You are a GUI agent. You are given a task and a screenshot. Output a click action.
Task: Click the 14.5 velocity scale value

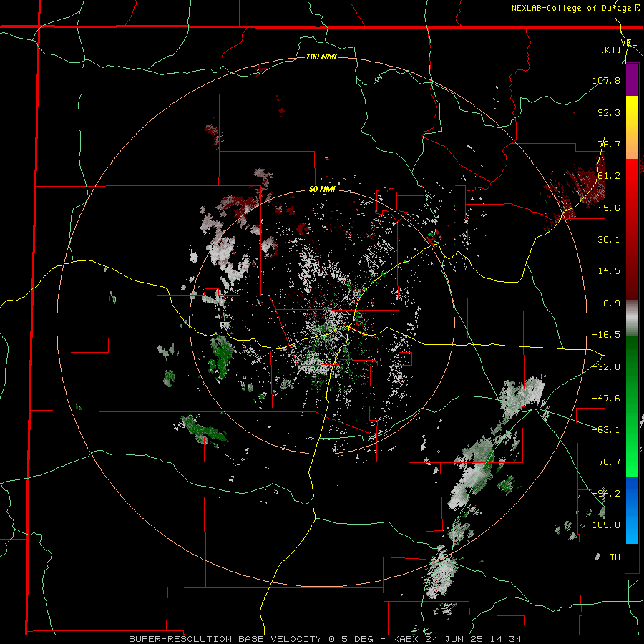pyautogui.click(x=609, y=271)
